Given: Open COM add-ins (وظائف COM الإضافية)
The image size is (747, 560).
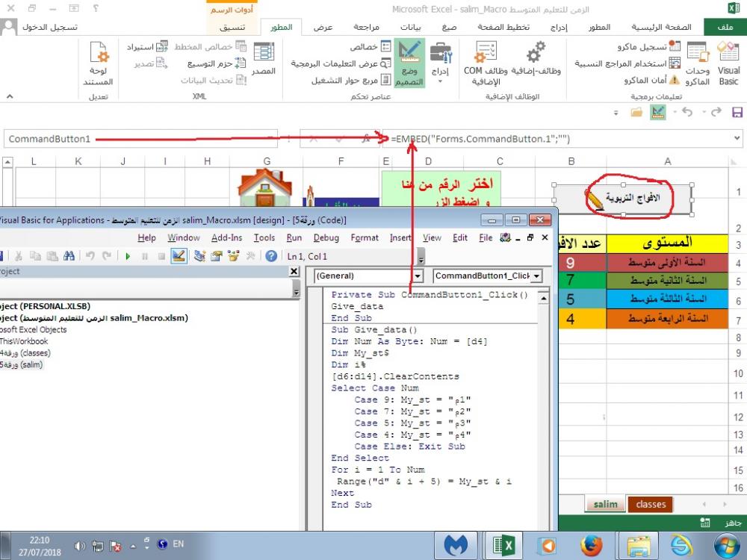Looking at the screenshot, I should [x=486, y=63].
